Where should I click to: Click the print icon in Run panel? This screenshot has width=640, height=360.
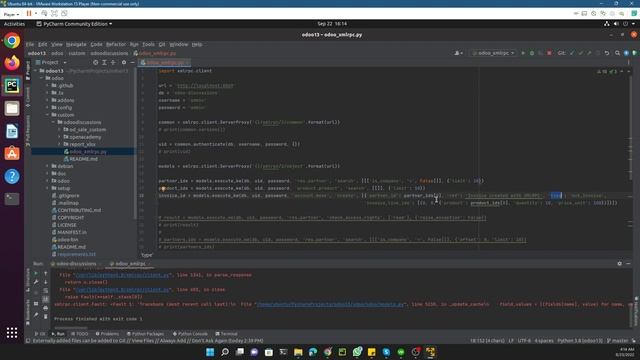45,308
